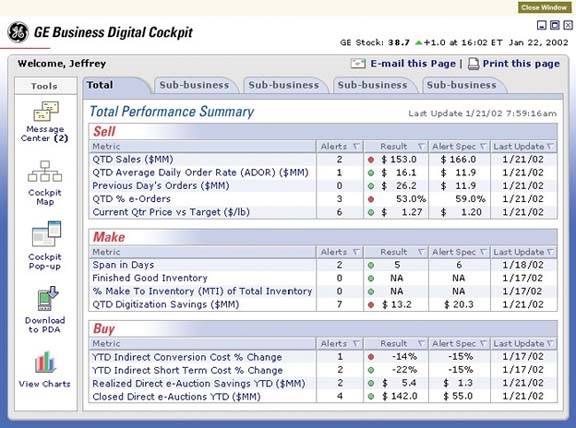
Task: Open Alert Spec filter in Sell table
Action: [483, 147]
